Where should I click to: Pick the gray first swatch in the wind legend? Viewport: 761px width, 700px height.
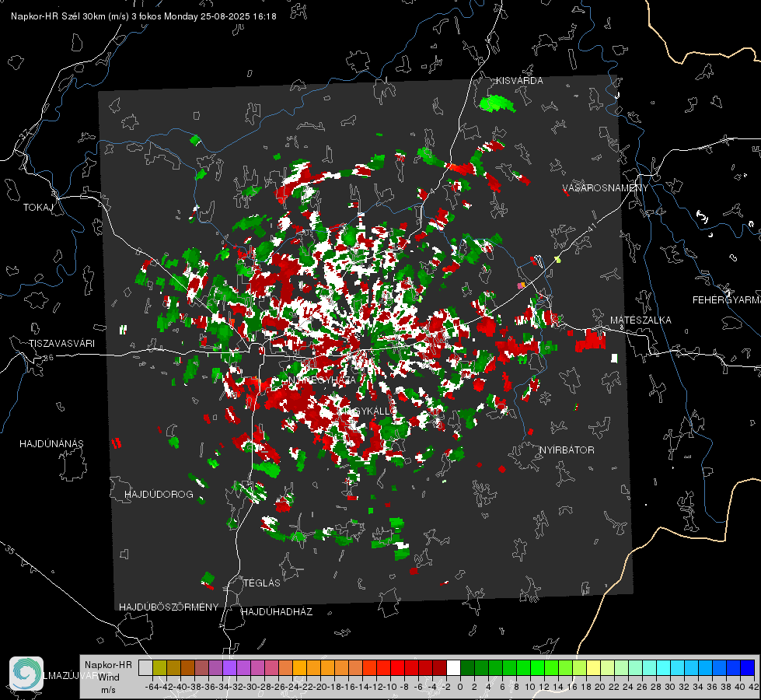[x=145, y=667]
